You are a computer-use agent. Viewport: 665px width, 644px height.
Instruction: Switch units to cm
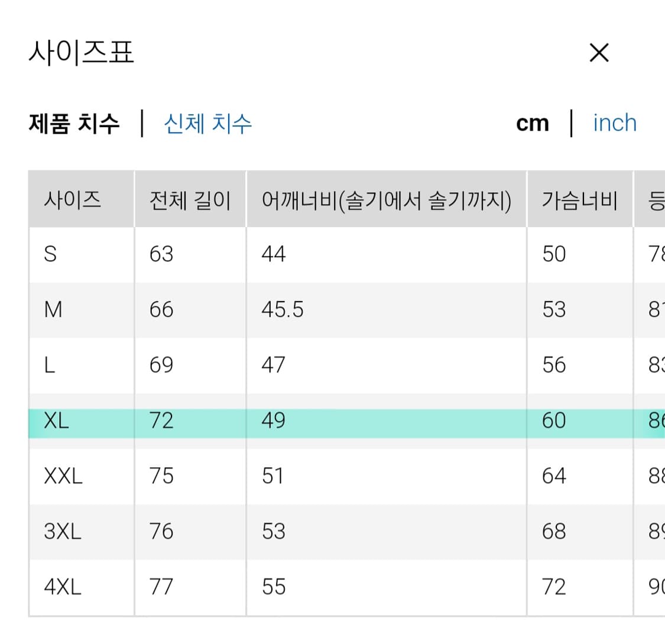point(532,122)
